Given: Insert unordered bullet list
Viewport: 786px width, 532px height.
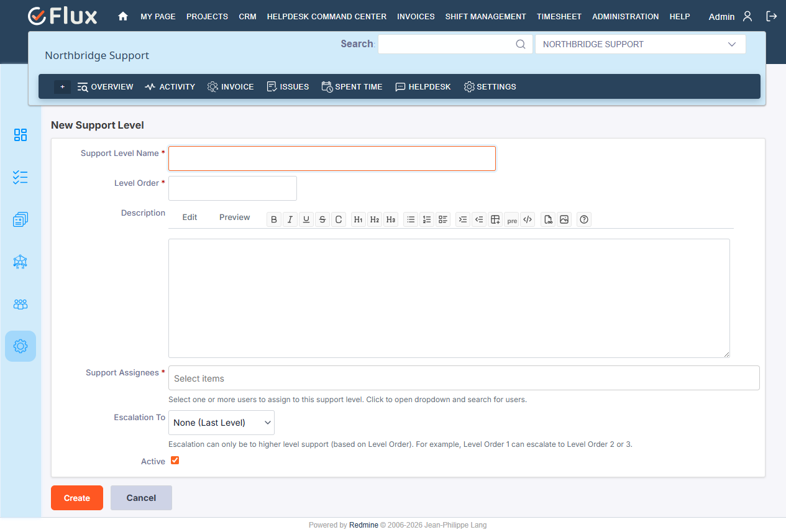Looking at the screenshot, I should [411, 219].
